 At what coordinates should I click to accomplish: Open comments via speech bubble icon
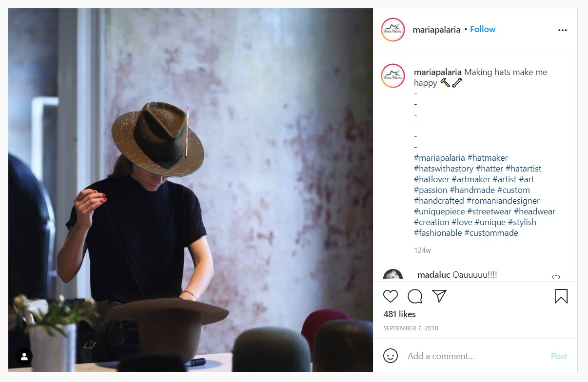click(415, 296)
